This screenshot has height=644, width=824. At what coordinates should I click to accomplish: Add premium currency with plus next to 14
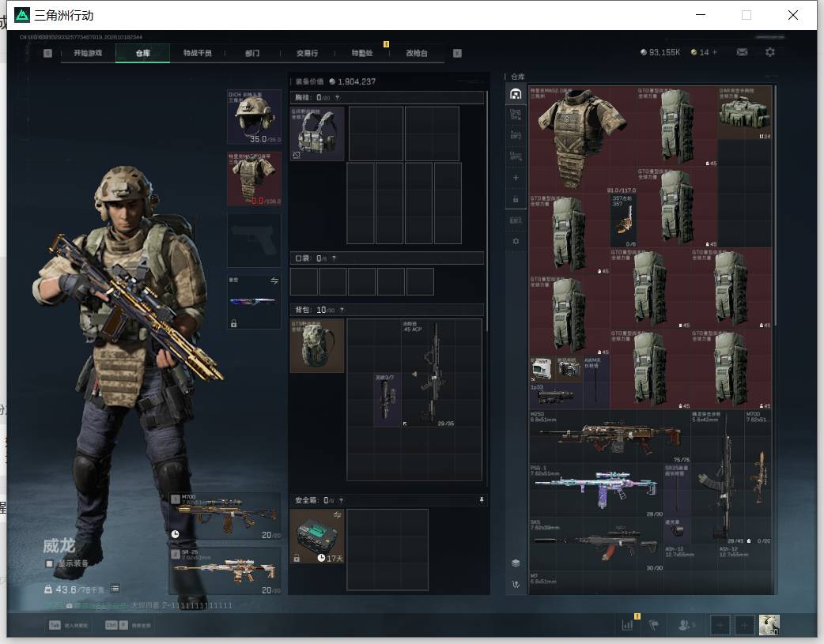[714, 52]
